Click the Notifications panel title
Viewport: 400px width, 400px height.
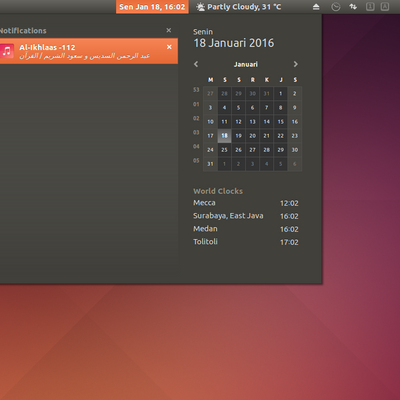click(x=23, y=31)
